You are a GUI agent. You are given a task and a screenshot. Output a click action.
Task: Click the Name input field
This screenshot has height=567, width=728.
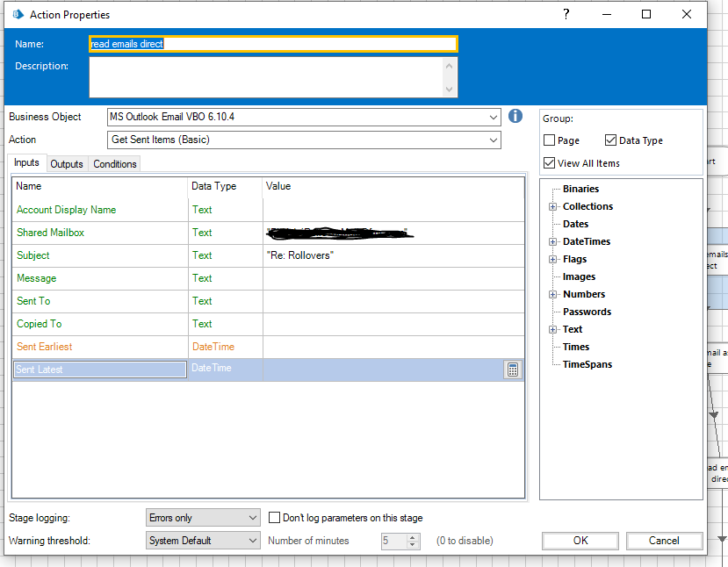pos(273,44)
